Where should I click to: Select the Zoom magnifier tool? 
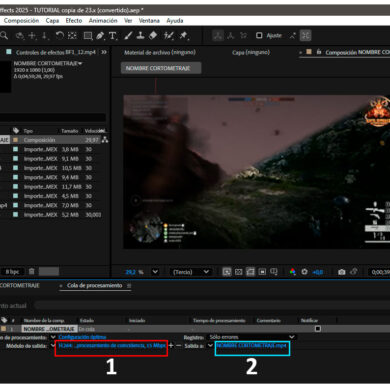(x=4, y=35)
